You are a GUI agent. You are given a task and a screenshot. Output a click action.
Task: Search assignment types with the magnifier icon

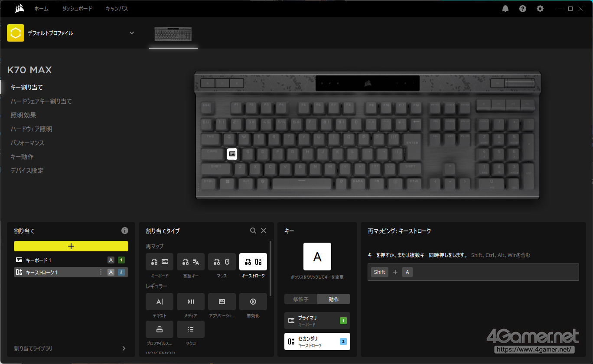coord(253,231)
